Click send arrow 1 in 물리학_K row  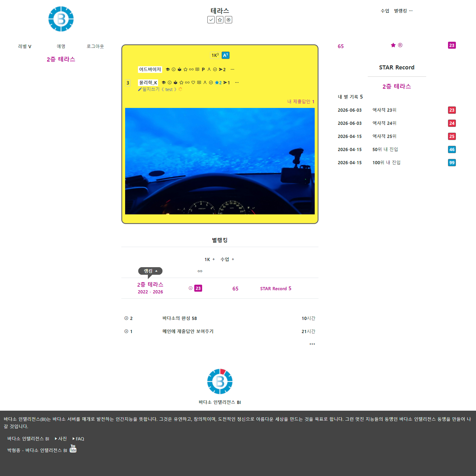tap(227, 83)
